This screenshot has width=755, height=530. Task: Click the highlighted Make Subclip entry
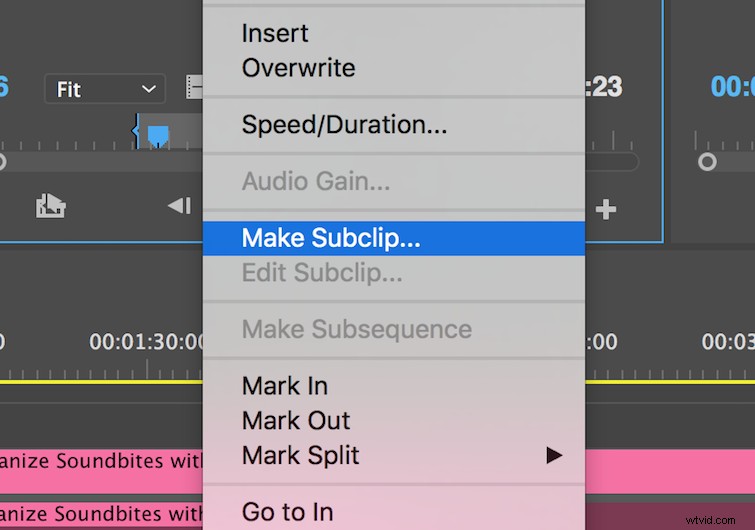pyautogui.click(x=394, y=238)
